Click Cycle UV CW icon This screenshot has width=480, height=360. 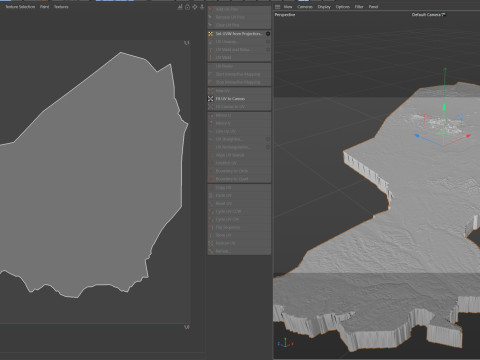210,219
